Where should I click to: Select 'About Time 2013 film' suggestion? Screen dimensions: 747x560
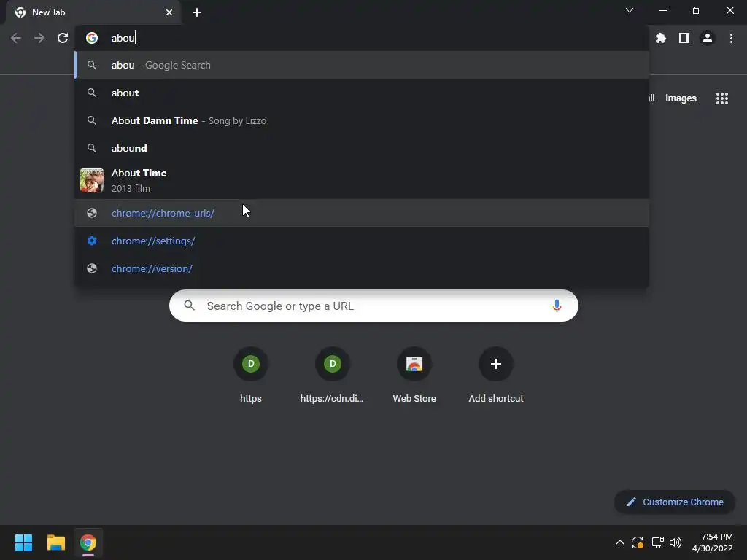362,180
